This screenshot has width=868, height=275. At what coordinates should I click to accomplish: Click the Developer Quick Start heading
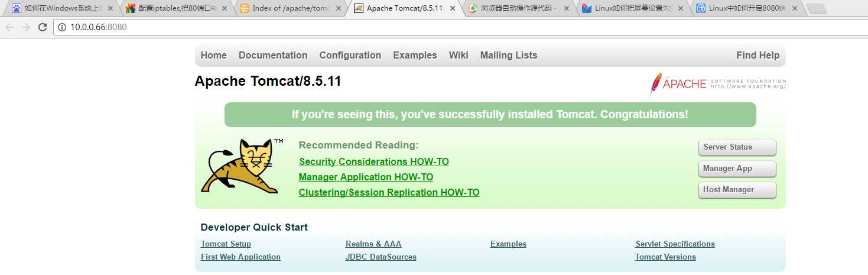254,227
